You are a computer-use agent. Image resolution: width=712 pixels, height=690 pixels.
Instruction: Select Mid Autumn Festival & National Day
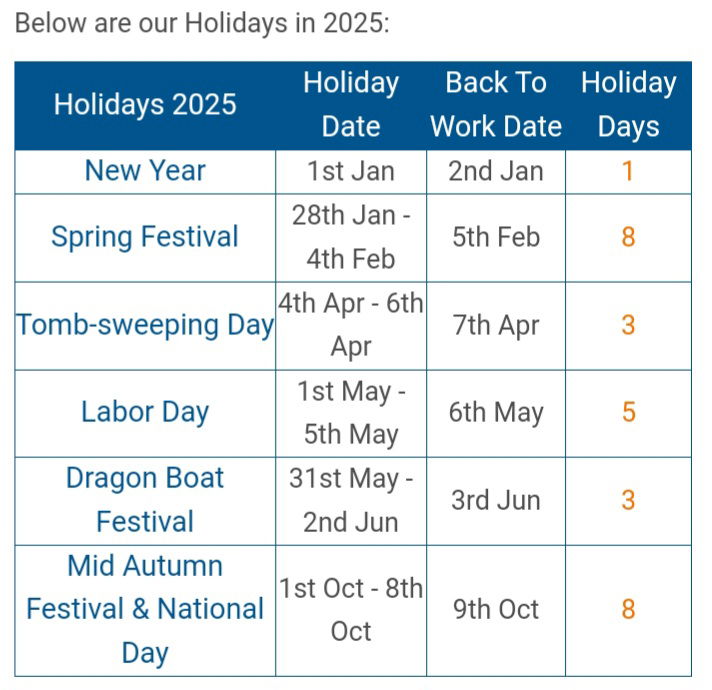click(145, 609)
